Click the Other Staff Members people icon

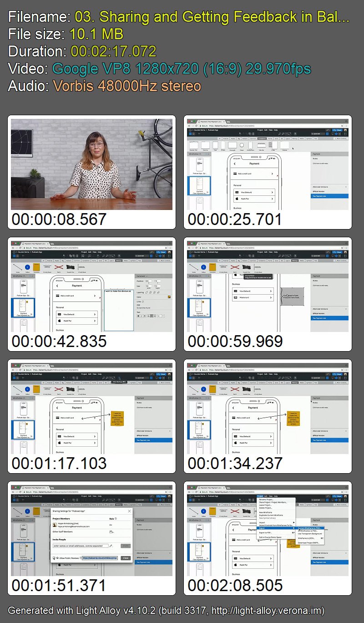click(111, 532)
